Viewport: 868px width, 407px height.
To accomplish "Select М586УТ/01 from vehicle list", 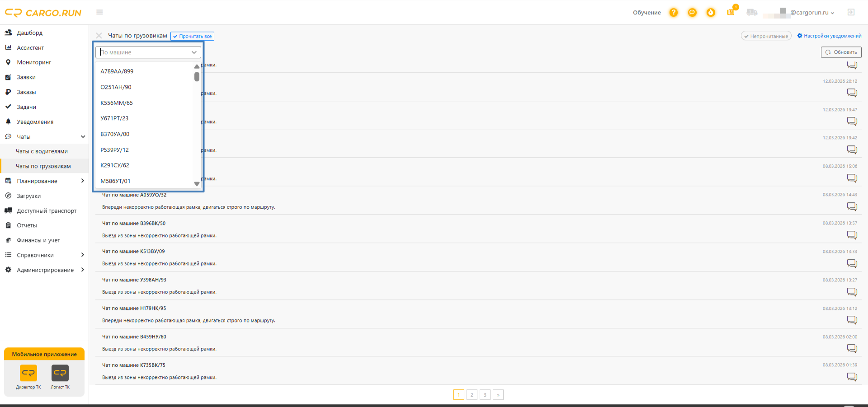I will pos(144,181).
